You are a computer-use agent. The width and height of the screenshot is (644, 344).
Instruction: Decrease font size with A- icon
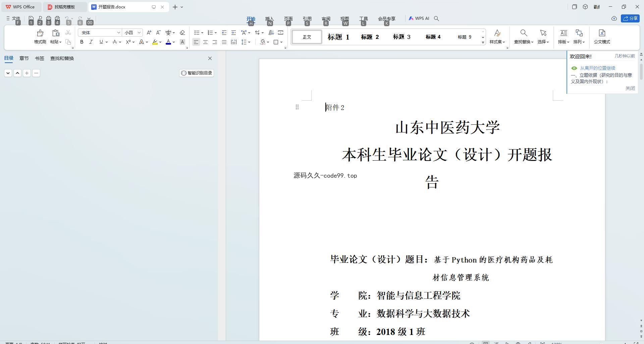pos(158,33)
